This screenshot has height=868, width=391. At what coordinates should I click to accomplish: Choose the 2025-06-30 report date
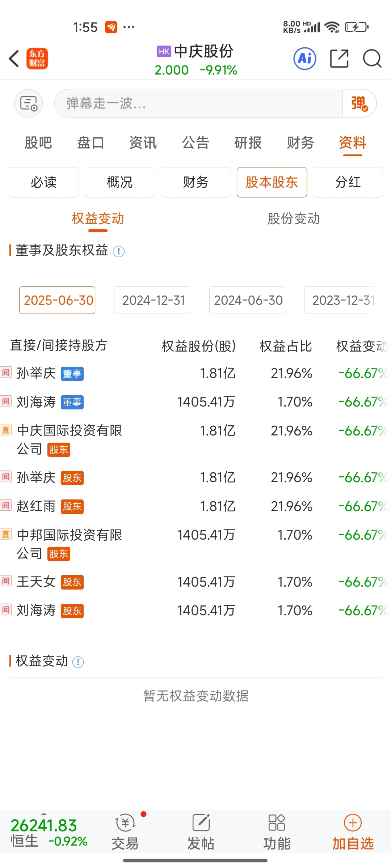(57, 300)
